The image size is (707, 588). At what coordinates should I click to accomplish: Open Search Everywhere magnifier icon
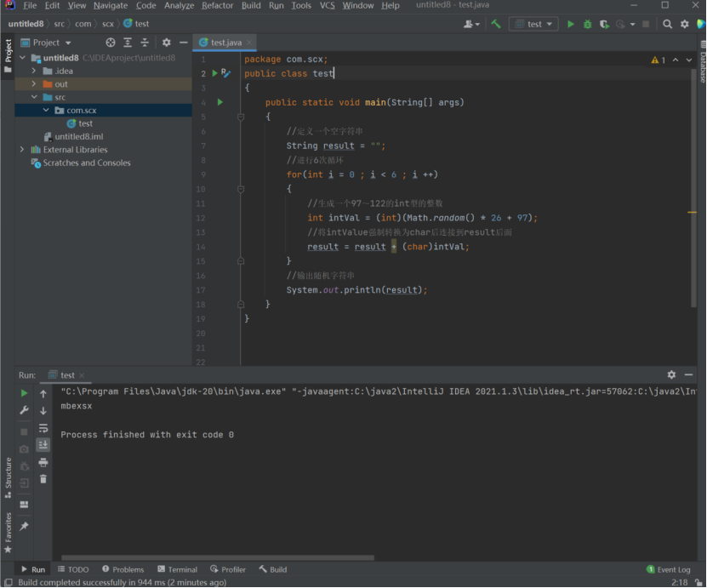click(668, 25)
